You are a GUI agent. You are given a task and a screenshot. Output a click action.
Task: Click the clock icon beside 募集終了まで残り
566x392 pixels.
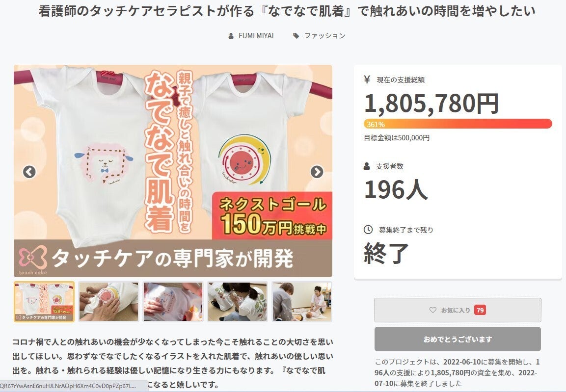pyautogui.click(x=368, y=229)
